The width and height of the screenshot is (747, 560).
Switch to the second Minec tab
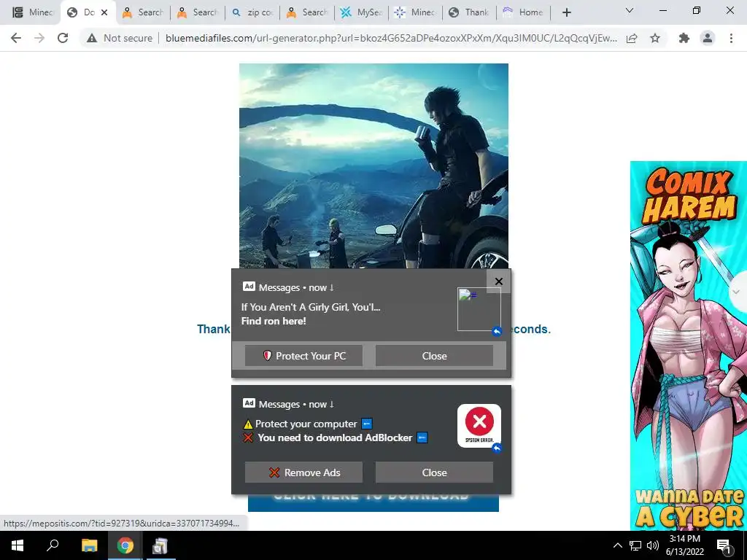click(416, 12)
